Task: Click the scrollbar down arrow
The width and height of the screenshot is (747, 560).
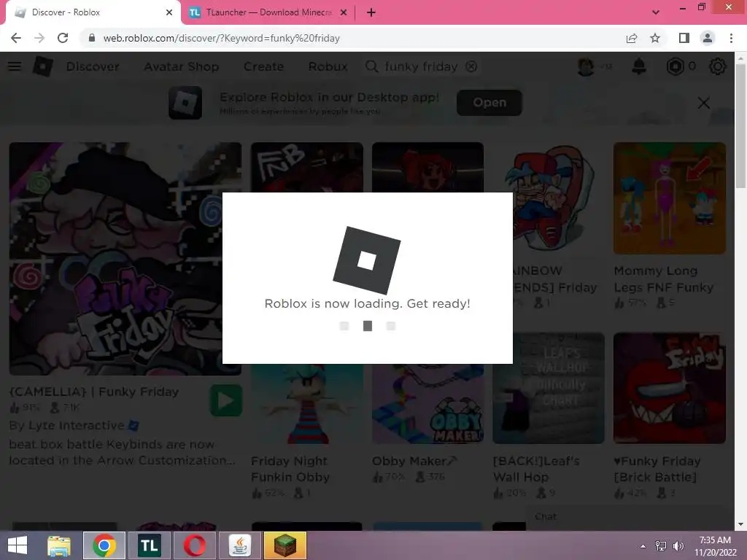Action: [x=740, y=524]
